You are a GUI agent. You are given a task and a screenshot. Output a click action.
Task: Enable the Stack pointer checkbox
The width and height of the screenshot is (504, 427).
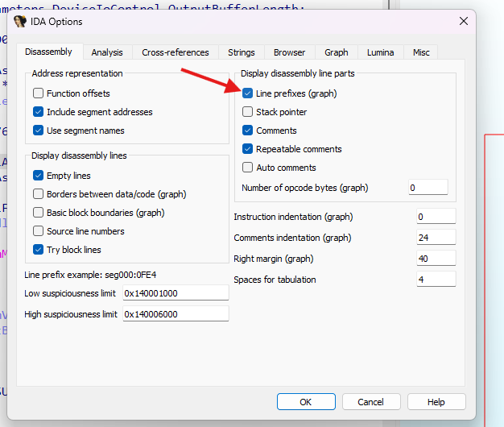pyautogui.click(x=247, y=112)
